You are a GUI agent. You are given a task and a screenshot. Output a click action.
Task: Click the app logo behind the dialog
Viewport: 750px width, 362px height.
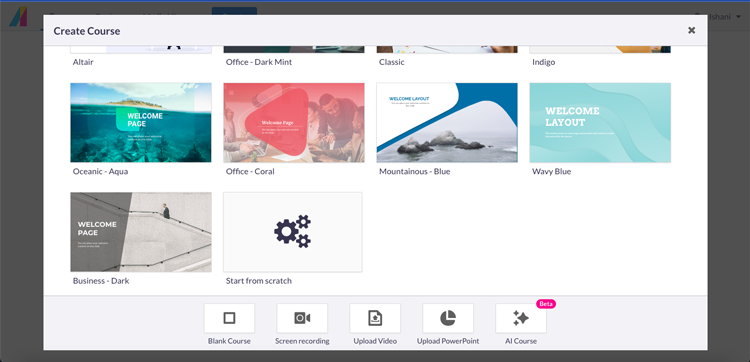click(x=18, y=17)
